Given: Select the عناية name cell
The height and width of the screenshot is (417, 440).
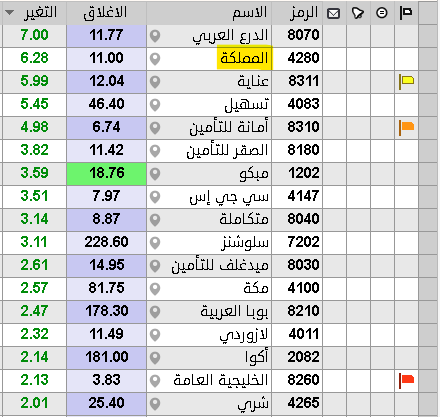Looking at the screenshot, I should pyautogui.click(x=209, y=82).
